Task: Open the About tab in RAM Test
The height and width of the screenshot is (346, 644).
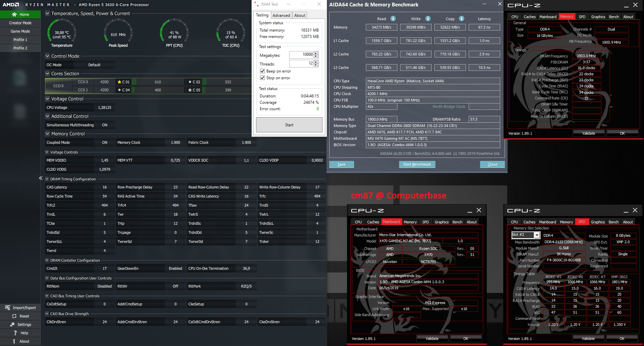Action: 300,15
